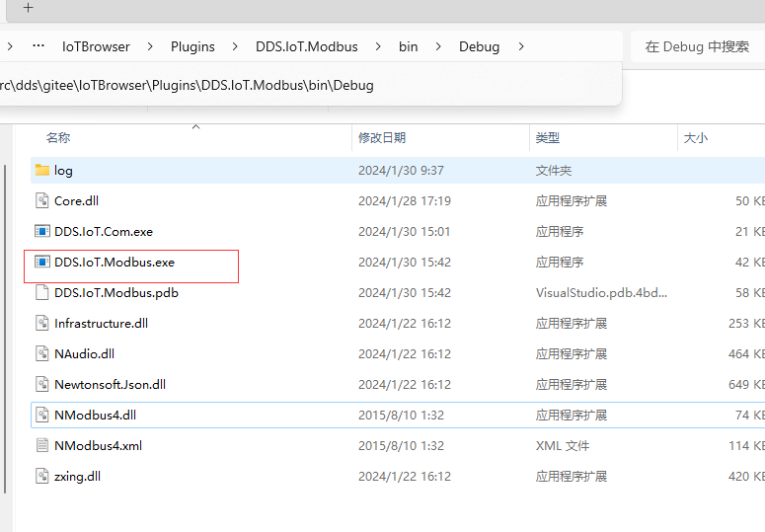This screenshot has width=765, height=532.
Task: Click the zxing.dll file icon
Action: coord(42,476)
